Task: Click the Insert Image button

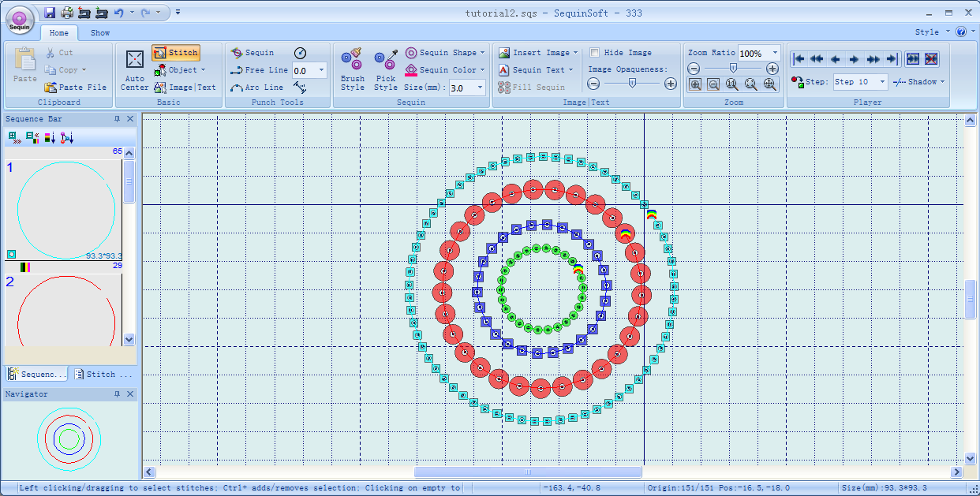Action: (537, 53)
